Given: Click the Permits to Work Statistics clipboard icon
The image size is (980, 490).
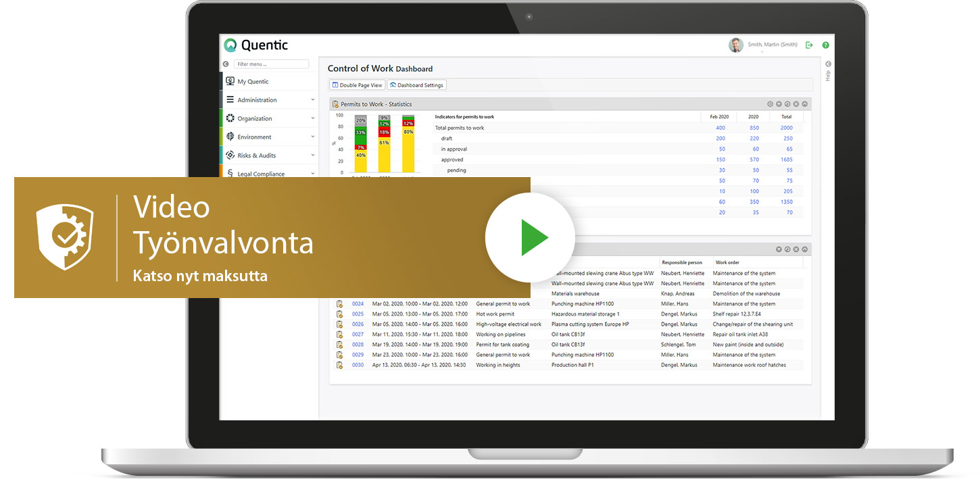Looking at the screenshot, I should (x=335, y=104).
